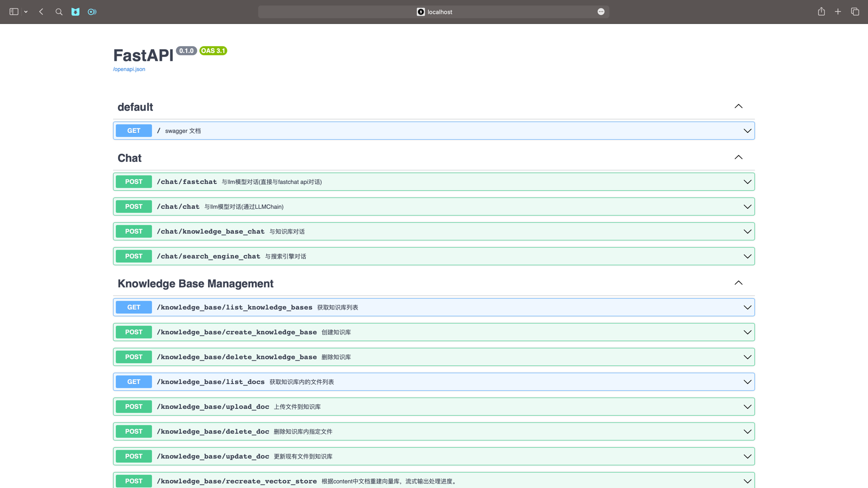Show tab overview icon

point(855,12)
